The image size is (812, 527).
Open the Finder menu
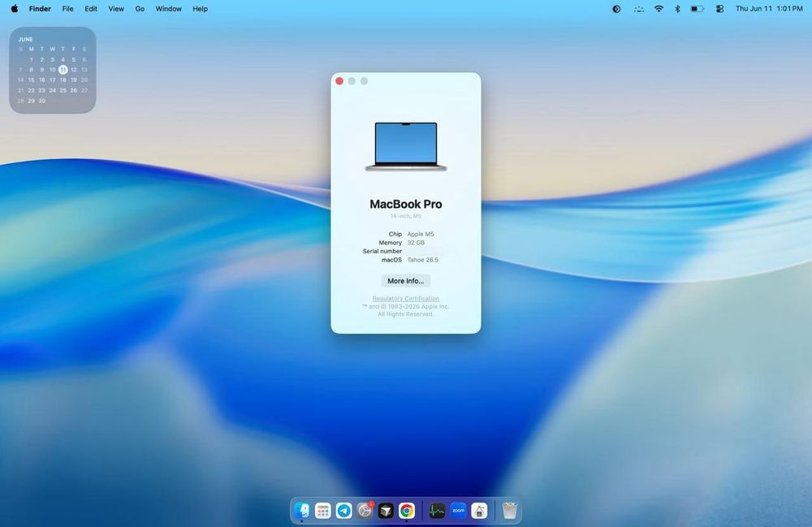pos(40,9)
